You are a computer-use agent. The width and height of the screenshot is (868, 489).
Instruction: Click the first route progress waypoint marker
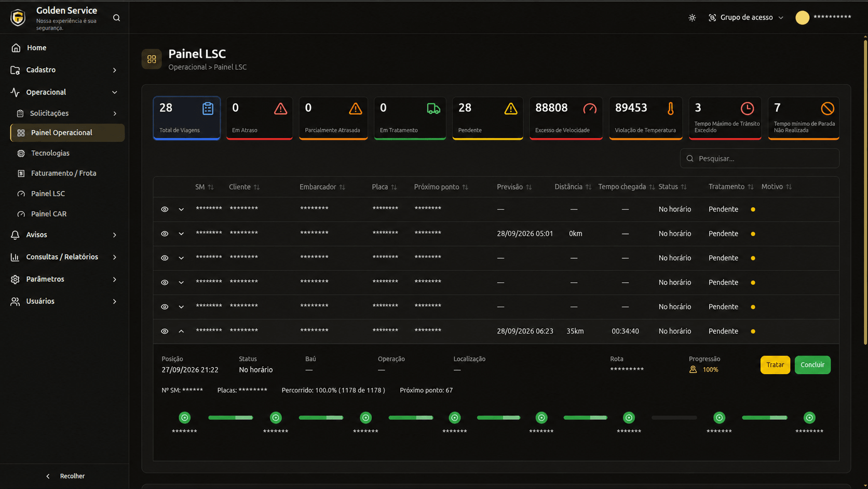(x=185, y=418)
